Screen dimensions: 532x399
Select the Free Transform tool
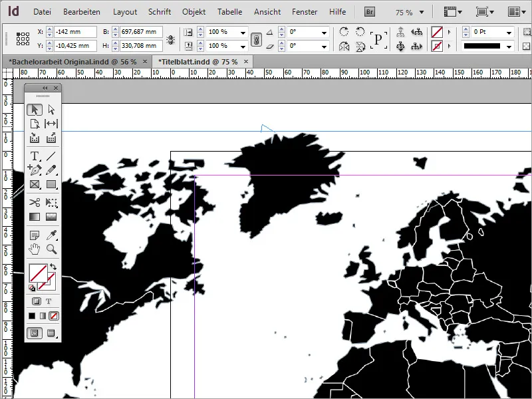point(51,203)
